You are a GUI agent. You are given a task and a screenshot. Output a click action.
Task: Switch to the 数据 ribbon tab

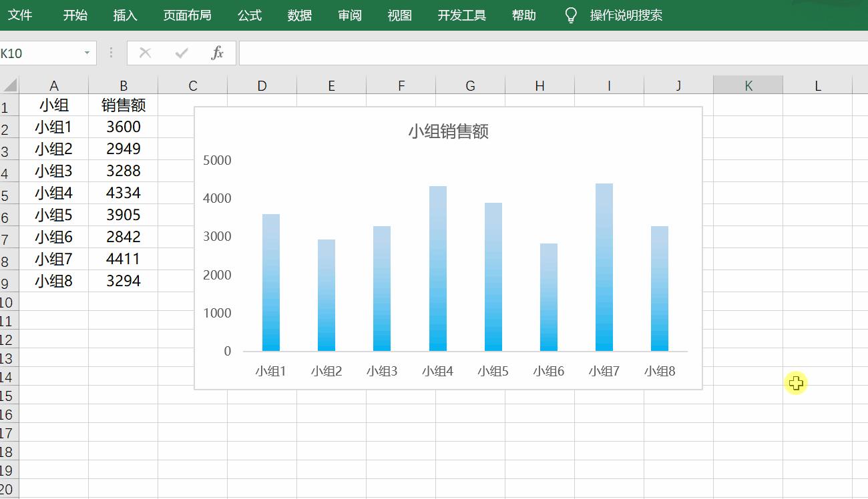tap(298, 15)
